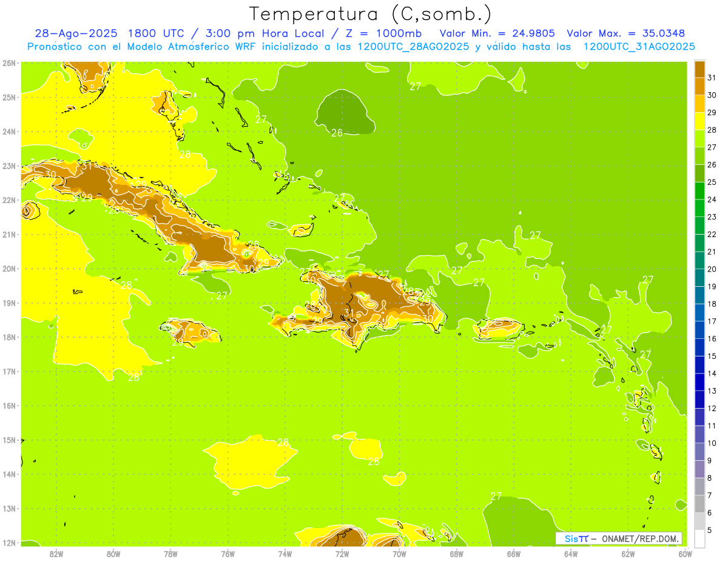The height and width of the screenshot is (562, 728).
Task: Click the '26' contour label on the map
Action: click(337, 133)
